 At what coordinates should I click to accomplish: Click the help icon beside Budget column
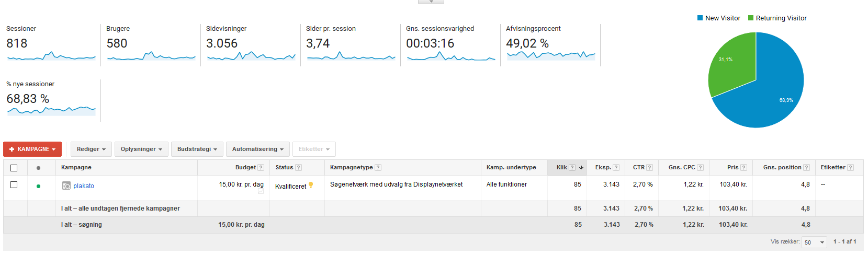[x=261, y=168]
